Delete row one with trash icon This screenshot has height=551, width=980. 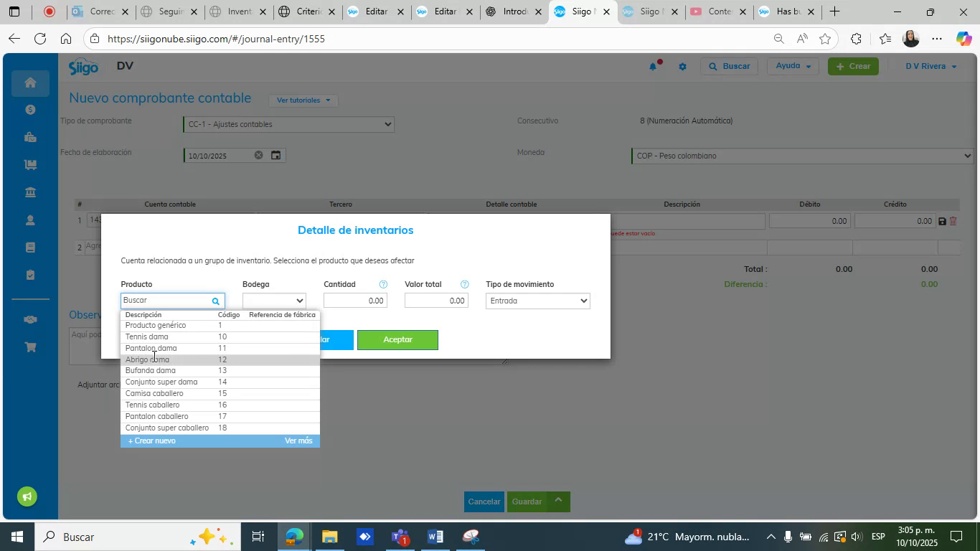click(953, 221)
